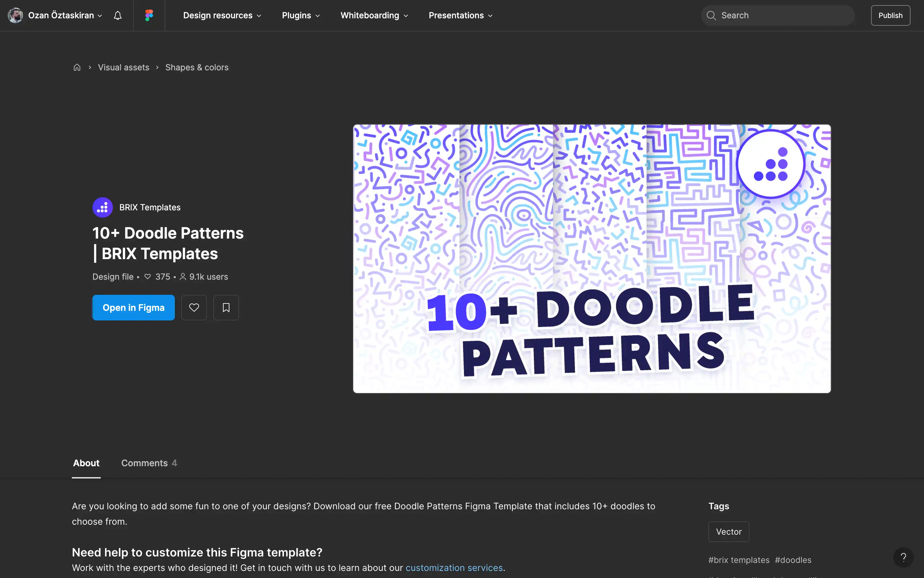Open Shapes & colors breadcrumb link
Screen dimensions: 924x578
coord(197,67)
